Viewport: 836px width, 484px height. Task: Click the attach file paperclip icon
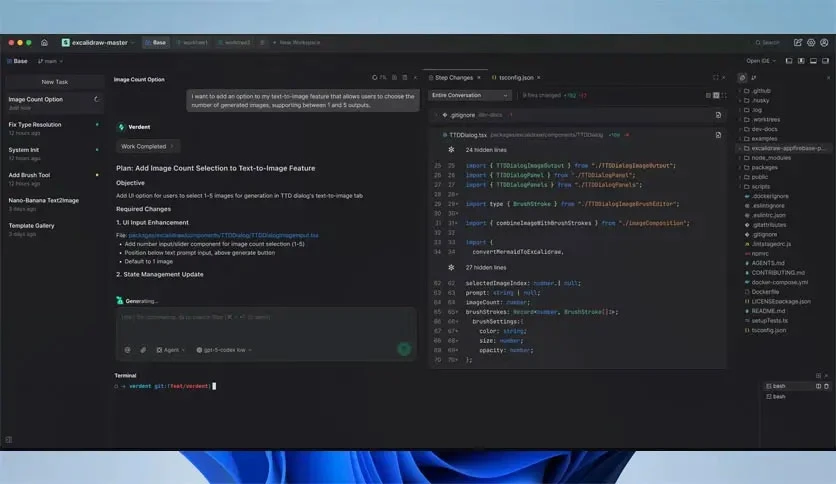pos(143,350)
